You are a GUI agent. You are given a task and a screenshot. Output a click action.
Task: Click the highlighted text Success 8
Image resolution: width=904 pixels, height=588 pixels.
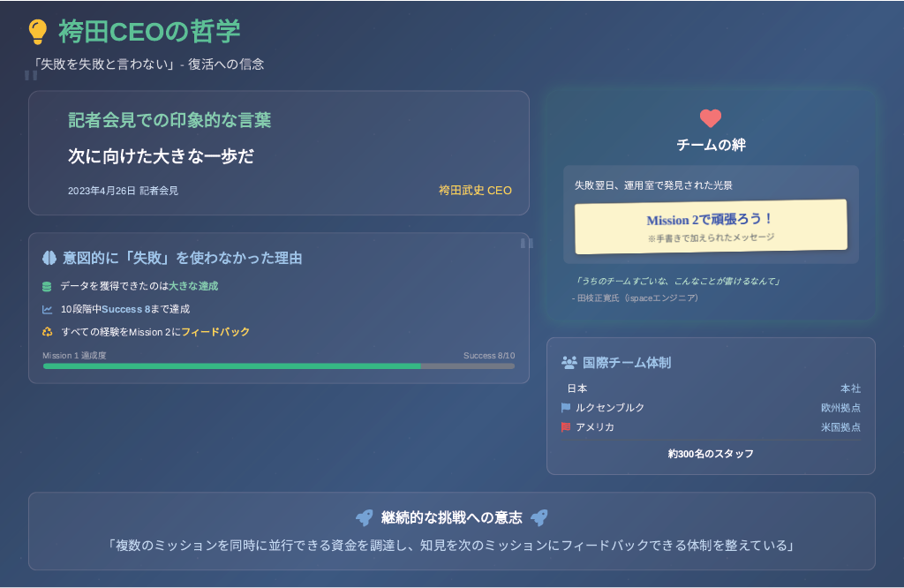(x=125, y=310)
